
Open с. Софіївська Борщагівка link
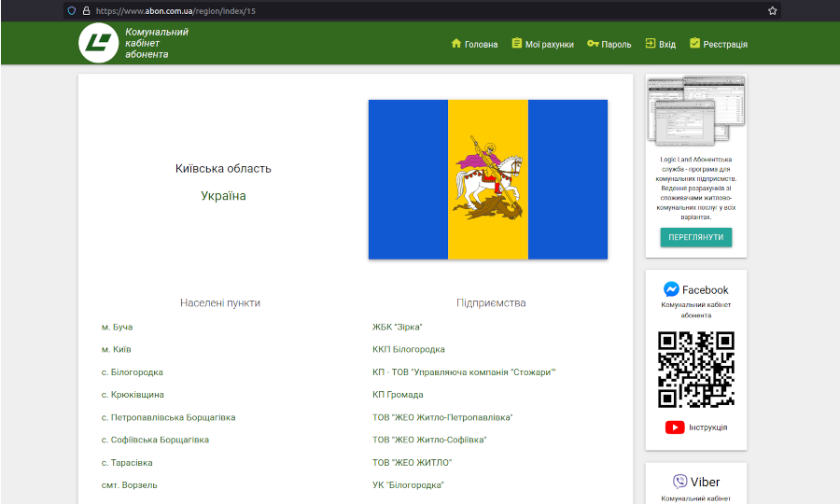point(155,440)
